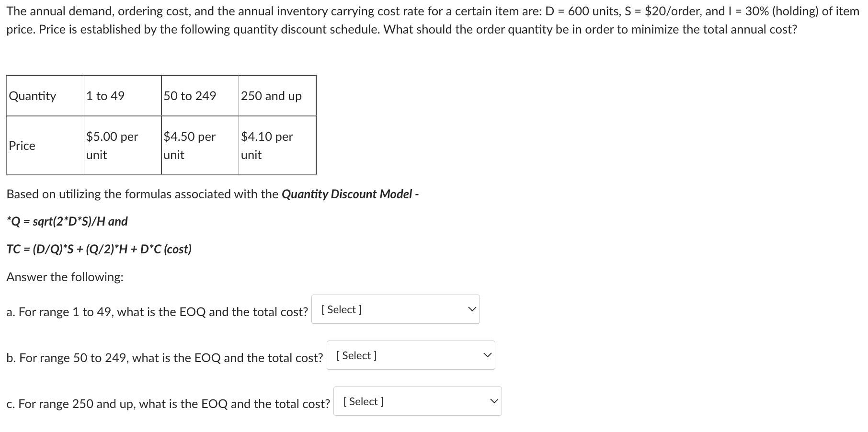Click question b text about range 50 to 249

[164, 358]
